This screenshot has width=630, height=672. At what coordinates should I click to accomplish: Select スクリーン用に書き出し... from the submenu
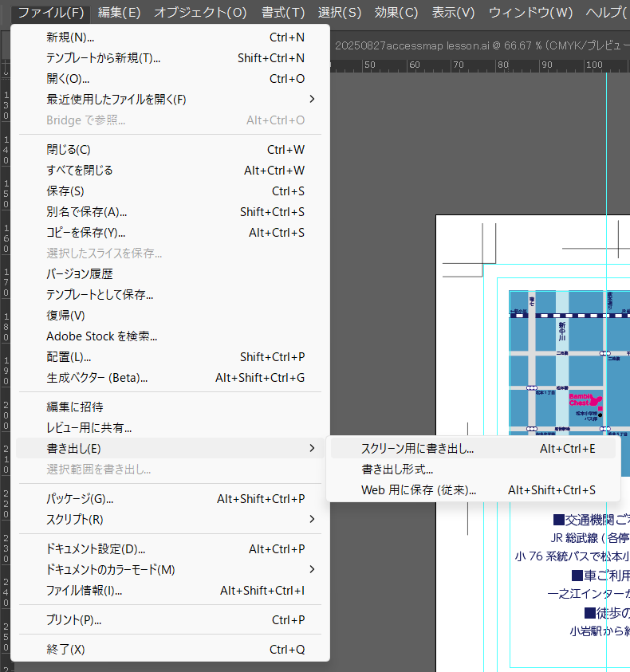417,449
